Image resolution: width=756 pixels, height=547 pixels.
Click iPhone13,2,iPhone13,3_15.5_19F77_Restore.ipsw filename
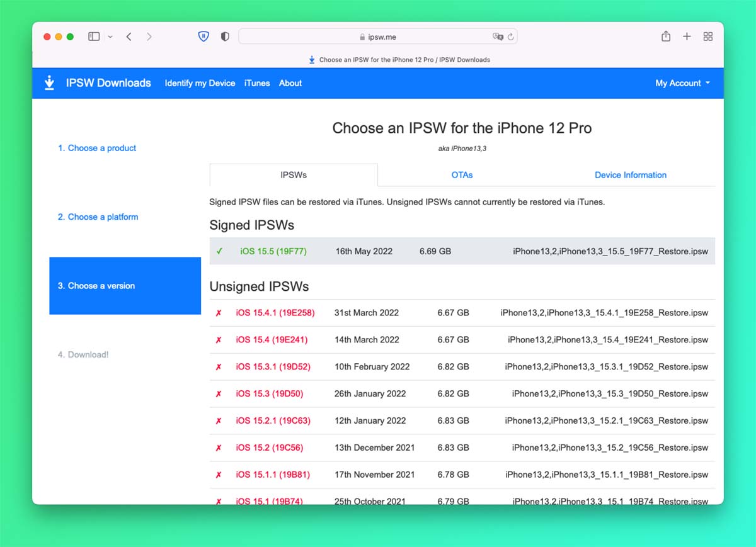tap(610, 251)
